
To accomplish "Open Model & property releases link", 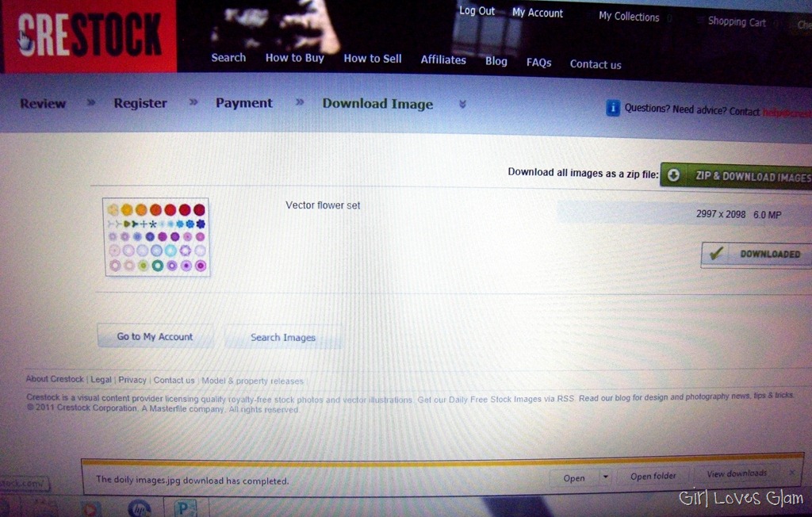I will click(252, 381).
